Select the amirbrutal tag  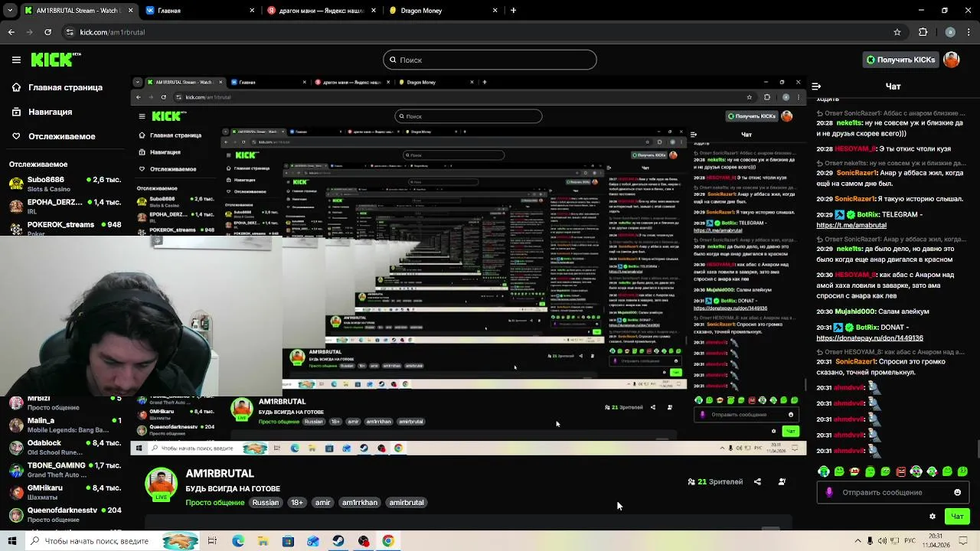click(407, 503)
